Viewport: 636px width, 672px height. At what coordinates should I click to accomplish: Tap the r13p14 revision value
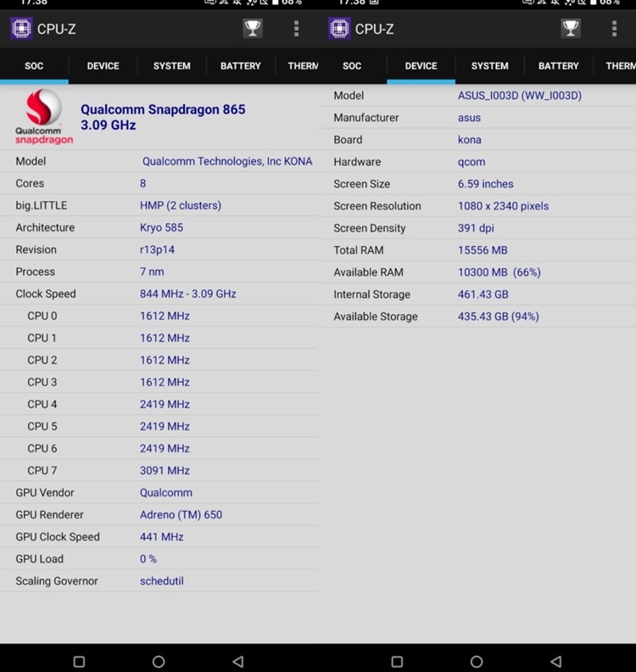point(157,249)
